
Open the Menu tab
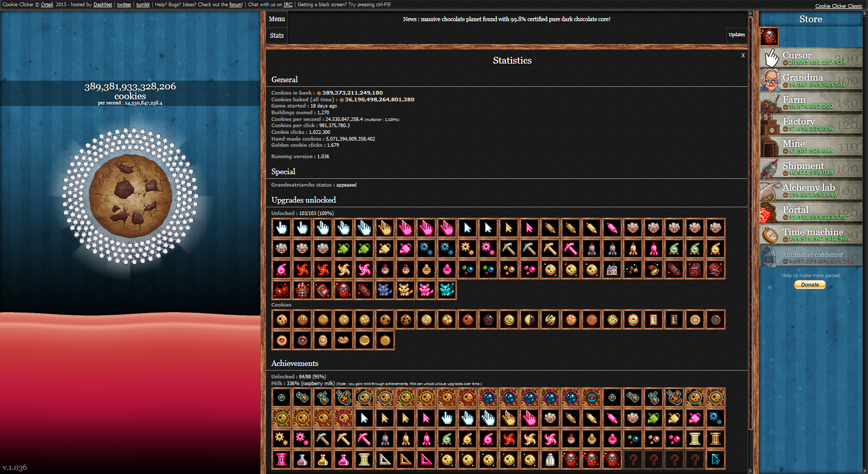coord(277,19)
